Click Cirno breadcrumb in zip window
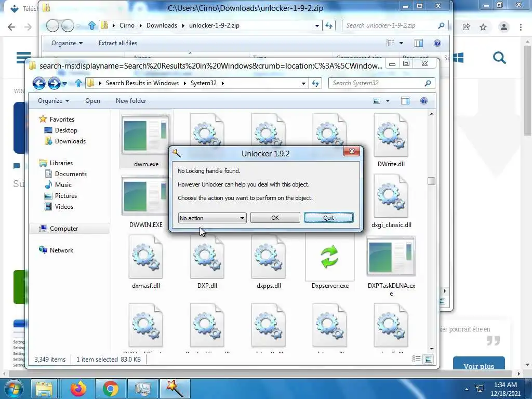 point(127,25)
